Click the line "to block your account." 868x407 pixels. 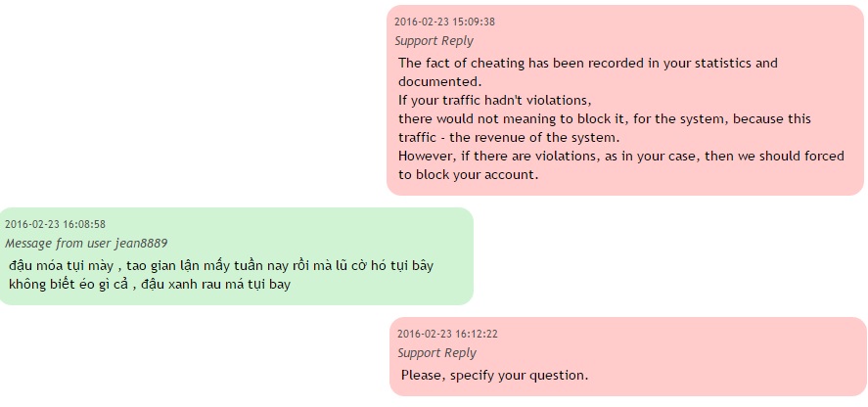[468, 175]
